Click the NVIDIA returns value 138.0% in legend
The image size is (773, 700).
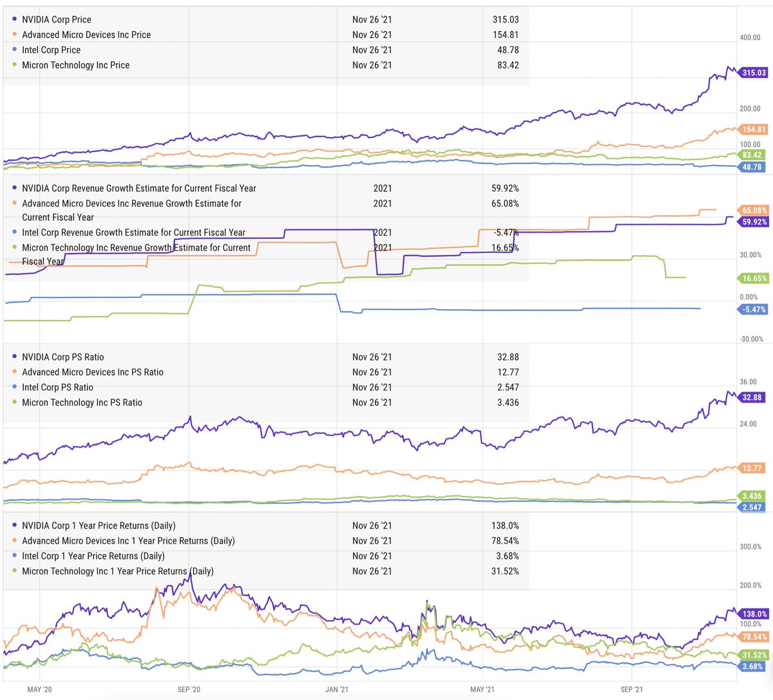pyautogui.click(x=505, y=525)
